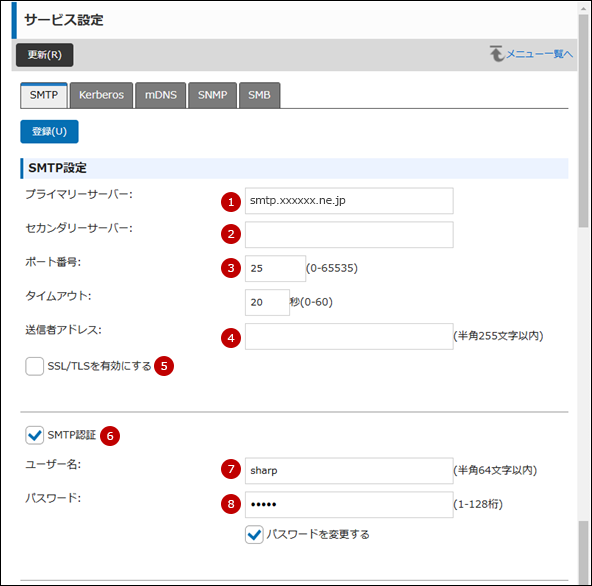Click the 更新(R) button
The image size is (592, 586).
(45, 55)
